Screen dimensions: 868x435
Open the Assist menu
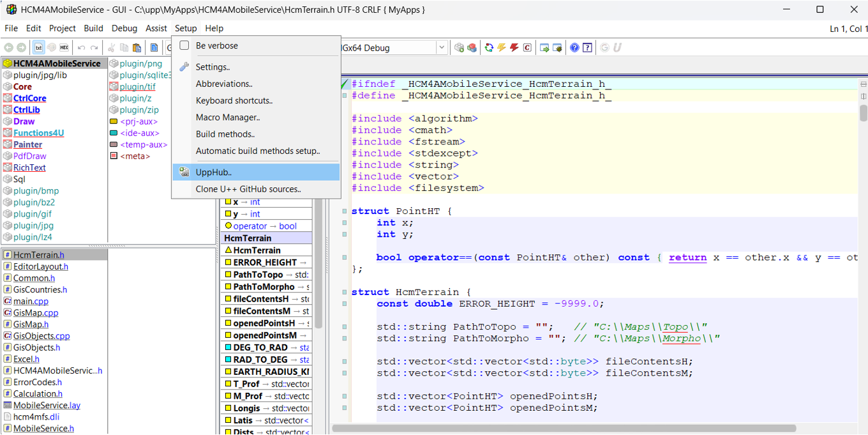pyautogui.click(x=156, y=28)
